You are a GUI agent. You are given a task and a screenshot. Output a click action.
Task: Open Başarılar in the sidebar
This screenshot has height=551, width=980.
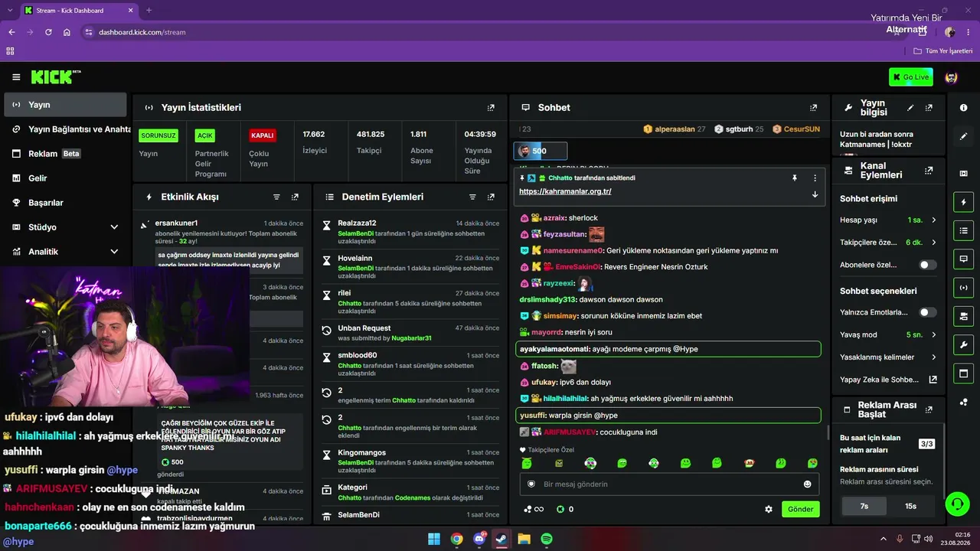(x=65, y=203)
